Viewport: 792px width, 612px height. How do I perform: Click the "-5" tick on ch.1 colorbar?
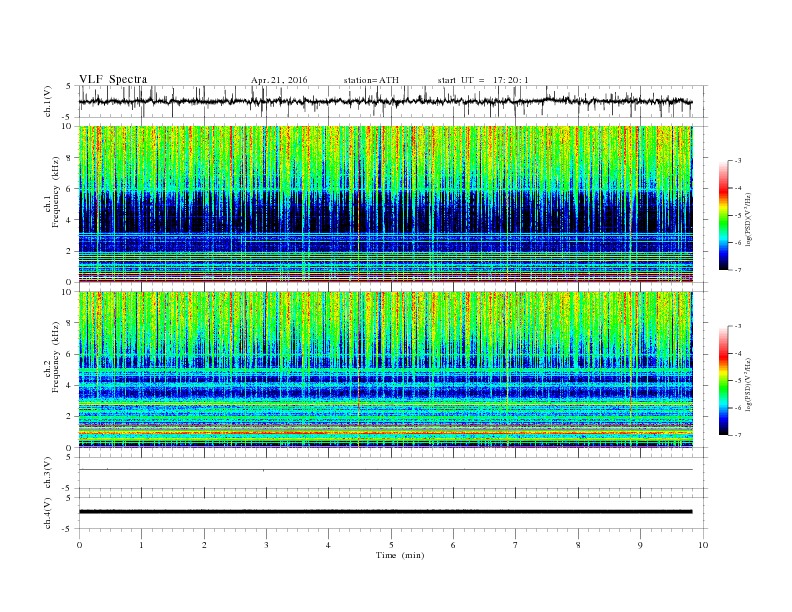(738, 216)
